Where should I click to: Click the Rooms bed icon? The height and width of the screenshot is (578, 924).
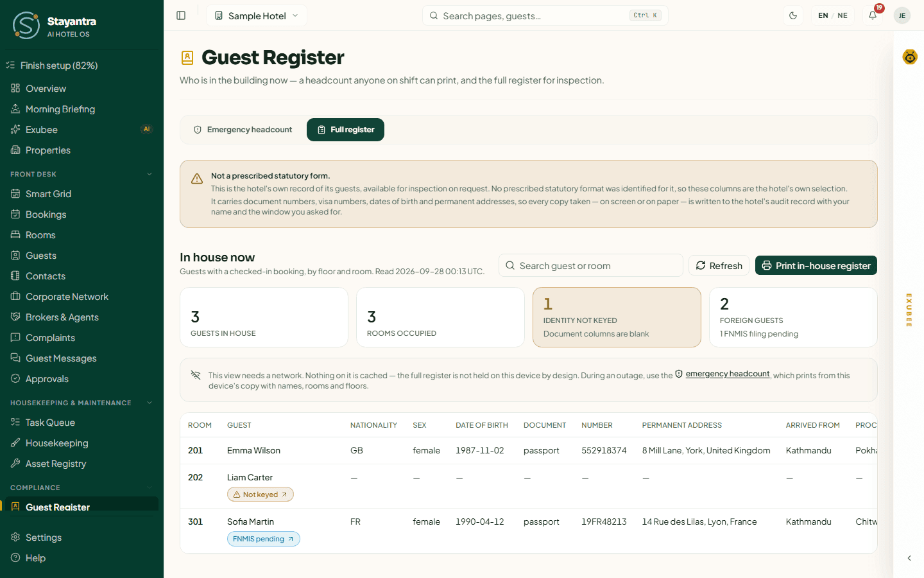click(x=15, y=235)
